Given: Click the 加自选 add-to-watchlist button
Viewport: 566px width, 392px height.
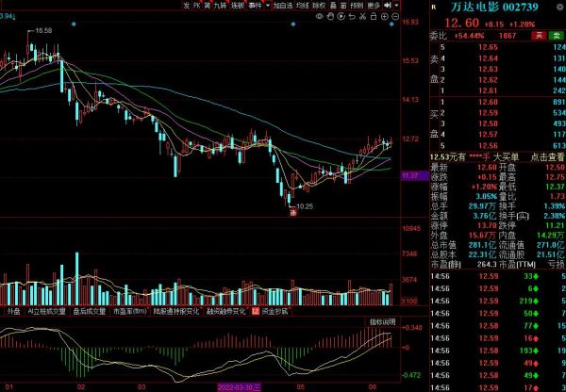Looking at the screenshot, I should (282, 5).
